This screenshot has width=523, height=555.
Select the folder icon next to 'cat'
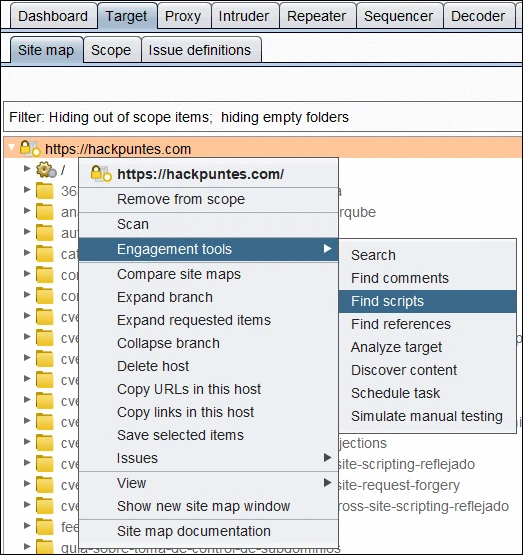(45, 254)
